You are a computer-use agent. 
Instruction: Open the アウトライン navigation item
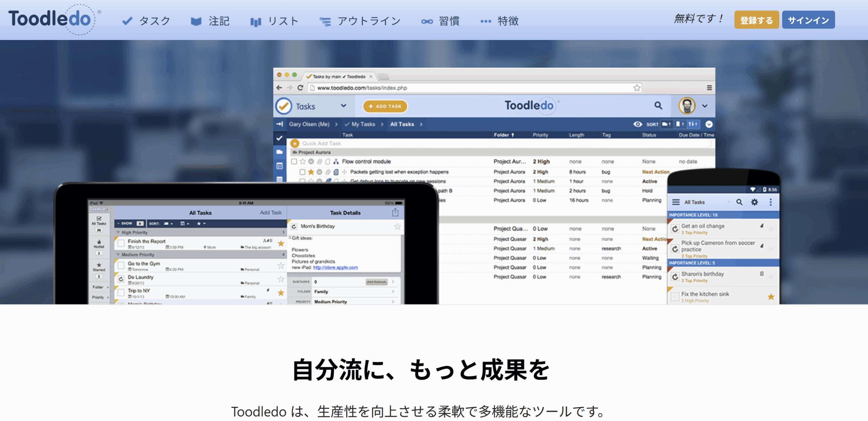[x=360, y=21]
